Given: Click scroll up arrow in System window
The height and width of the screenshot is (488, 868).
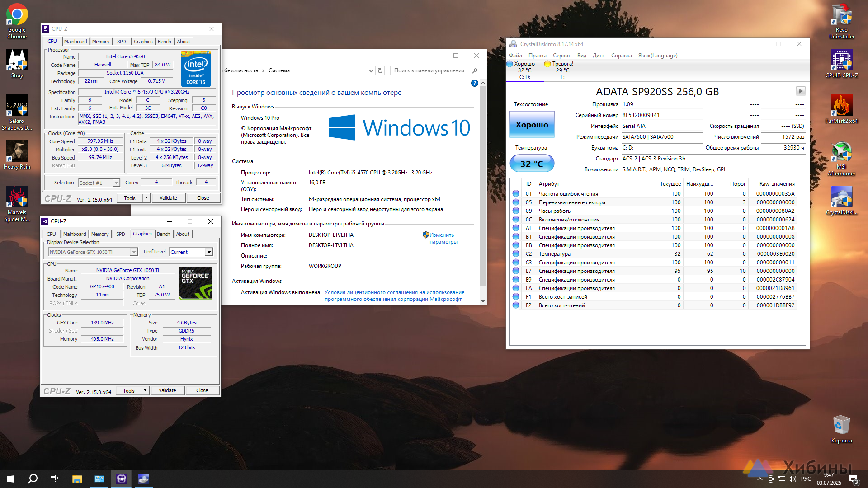Looking at the screenshot, I should coord(483,83).
